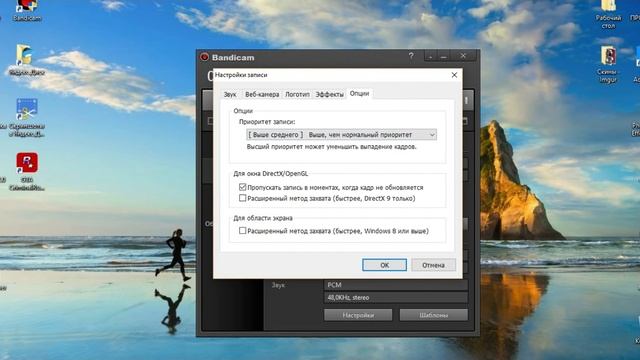Click the 'Приоритет записи:' label

click(267, 122)
